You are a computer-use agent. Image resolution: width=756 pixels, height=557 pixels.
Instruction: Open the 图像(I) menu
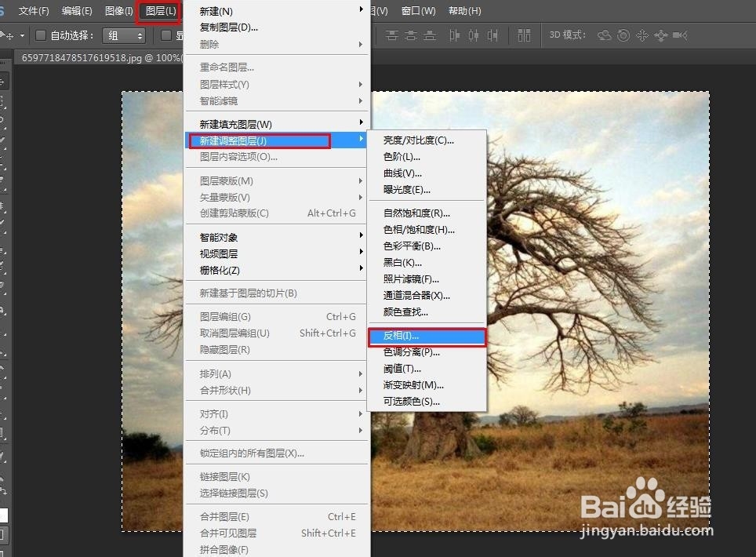pos(118,11)
